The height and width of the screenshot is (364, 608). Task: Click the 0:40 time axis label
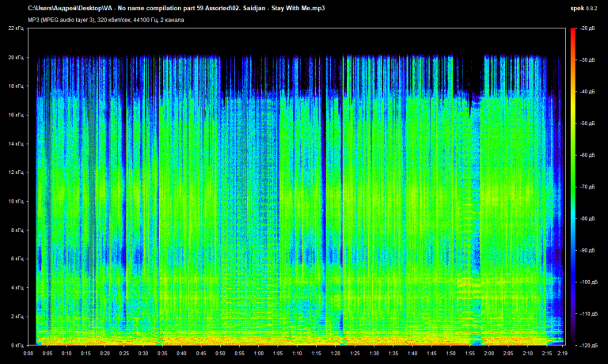pyautogui.click(x=182, y=354)
